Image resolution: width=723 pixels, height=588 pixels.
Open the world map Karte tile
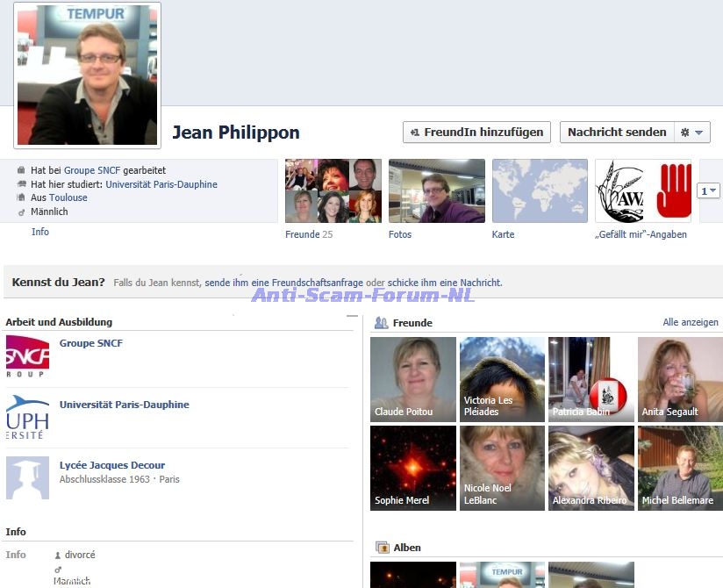point(540,190)
